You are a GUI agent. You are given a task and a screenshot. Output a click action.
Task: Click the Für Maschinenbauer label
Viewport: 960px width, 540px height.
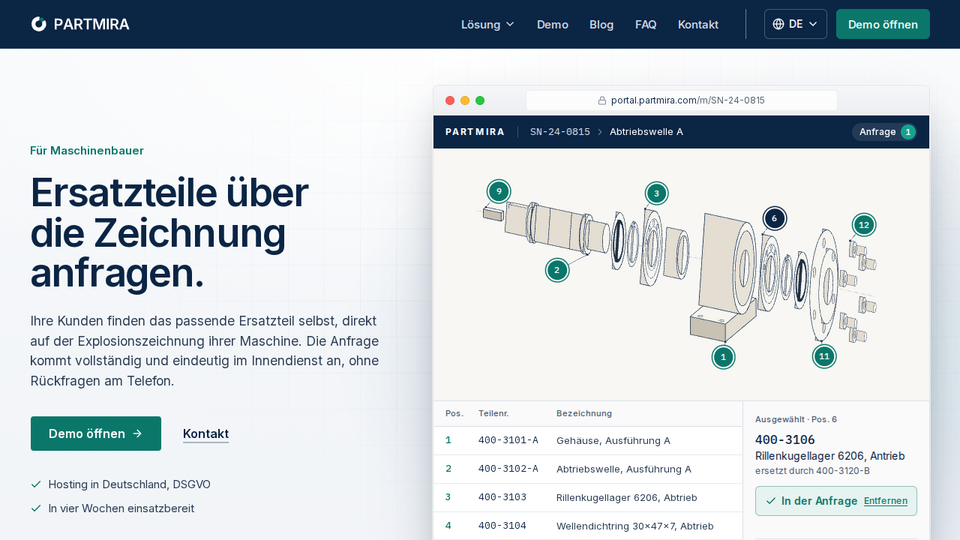tap(87, 151)
